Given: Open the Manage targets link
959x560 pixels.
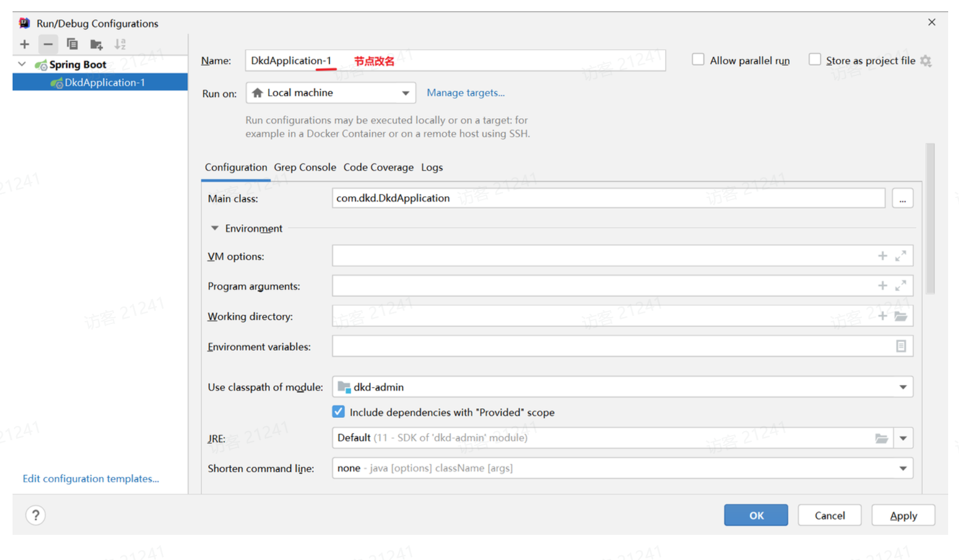Looking at the screenshot, I should (466, 92).
